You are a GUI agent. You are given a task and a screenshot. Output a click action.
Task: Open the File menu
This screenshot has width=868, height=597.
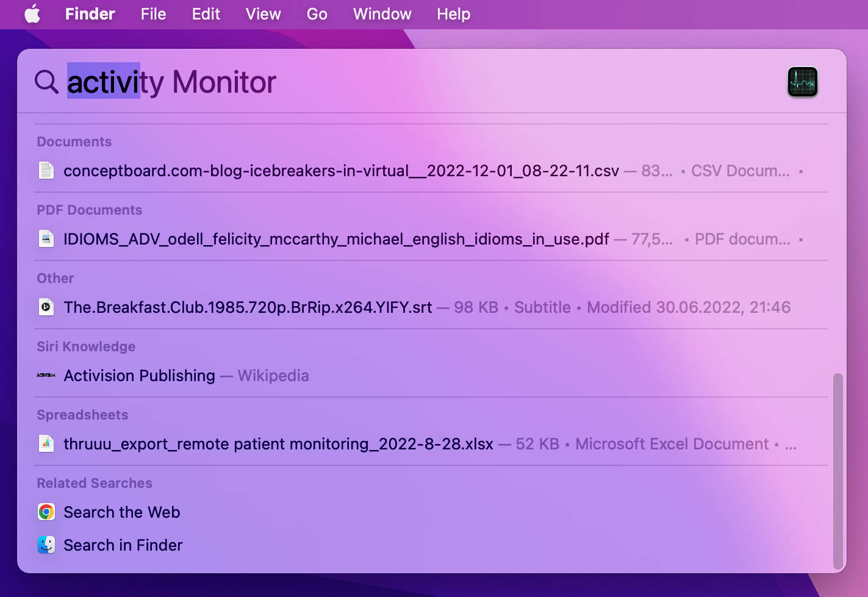tap(153, 14)
